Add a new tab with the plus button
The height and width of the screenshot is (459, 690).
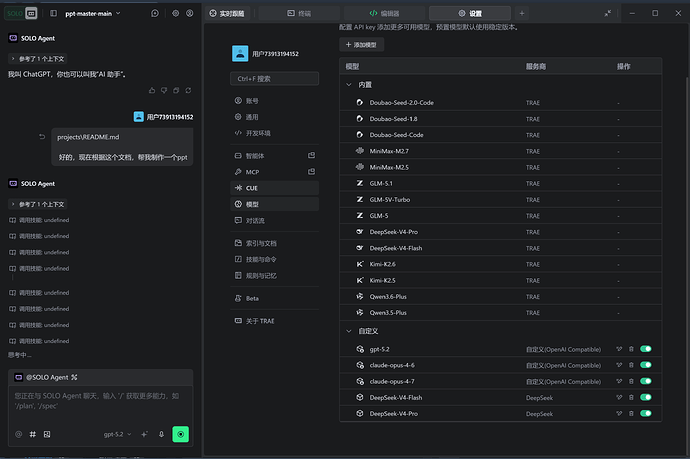coord(522,13)
